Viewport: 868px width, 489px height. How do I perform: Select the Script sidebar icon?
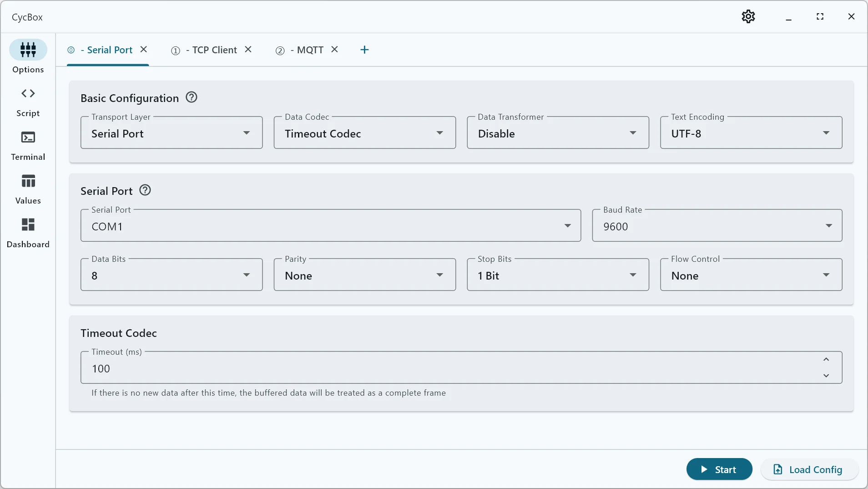click(x=28, y=101)
